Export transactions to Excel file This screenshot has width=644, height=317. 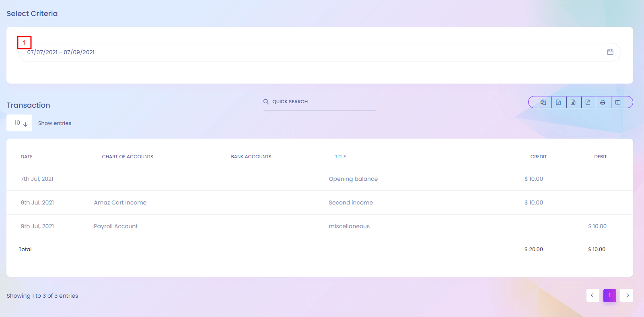pyautogui.click(x=558, y=102)
